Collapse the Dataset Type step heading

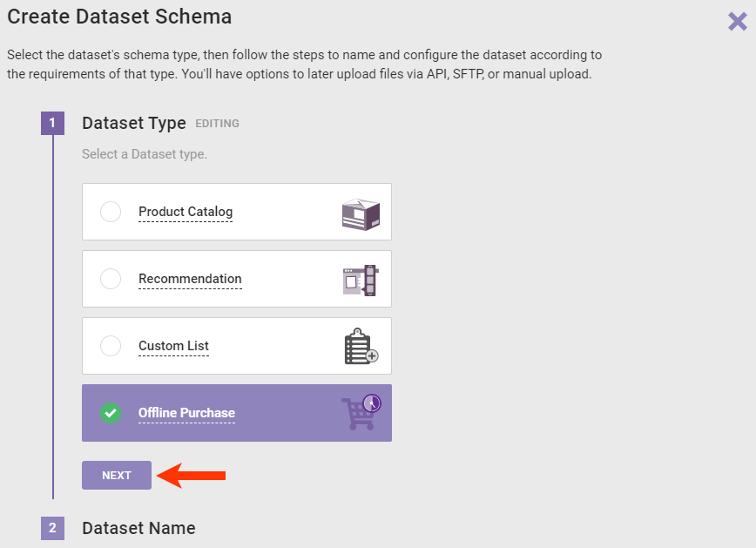click(x=133, y=123)
